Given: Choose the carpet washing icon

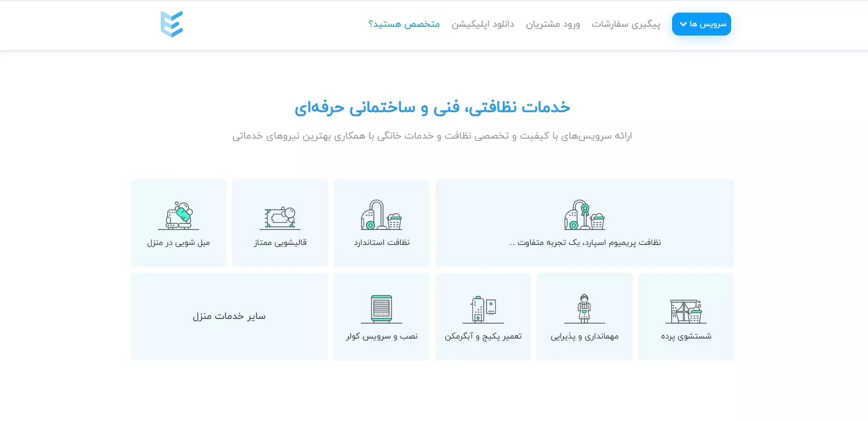Looking at the screenshot, I should pyautogui.click(x=280, y=217).
